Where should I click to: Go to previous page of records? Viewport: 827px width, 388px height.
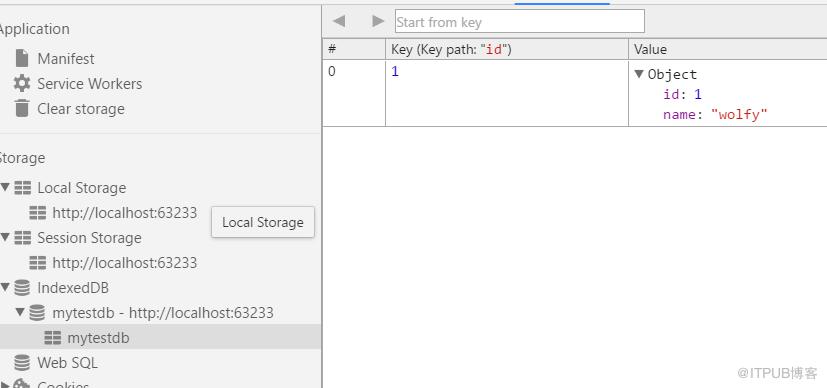pos(339,21)
